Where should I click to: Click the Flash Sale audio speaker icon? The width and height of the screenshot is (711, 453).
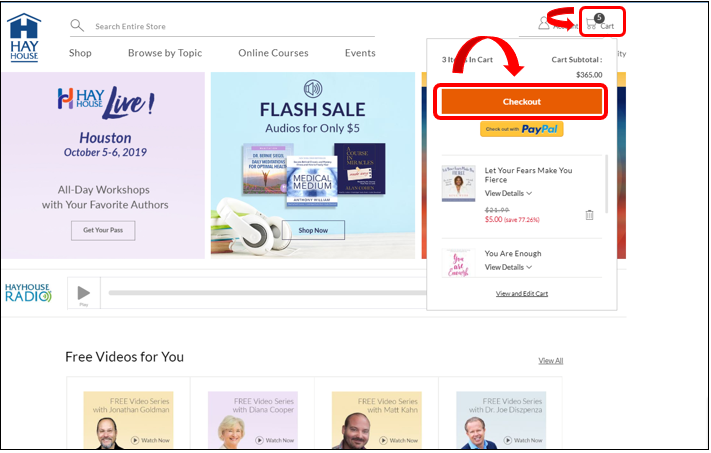point(313,89)
